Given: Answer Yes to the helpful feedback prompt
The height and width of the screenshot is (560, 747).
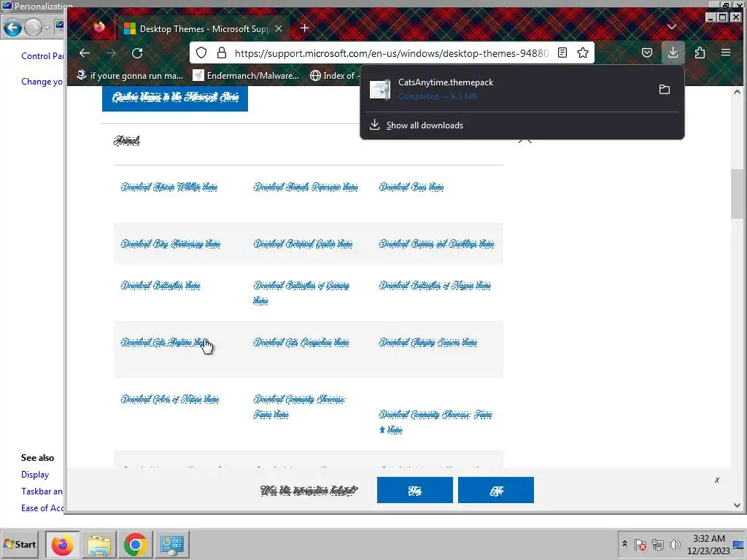Looking at the screenshot, I should tap(415, 490).
